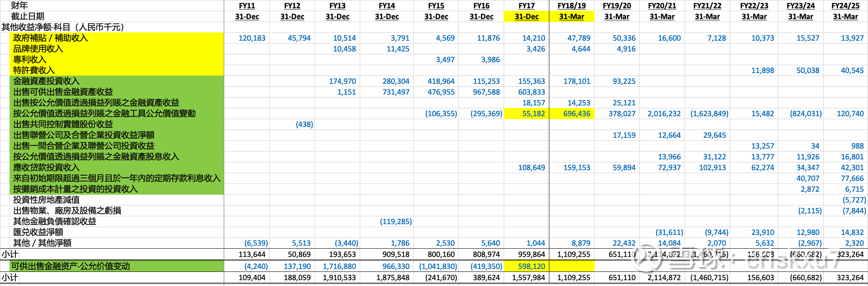868x286 pixels.
Task: Click the 731,497 cell under FY14
Action: [396, 92]
